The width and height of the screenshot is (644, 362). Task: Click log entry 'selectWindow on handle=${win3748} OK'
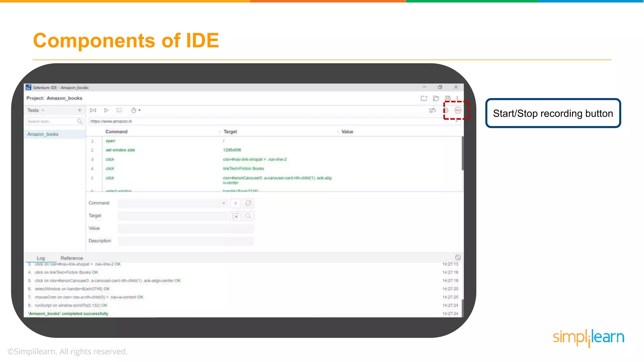coord(72,289)
